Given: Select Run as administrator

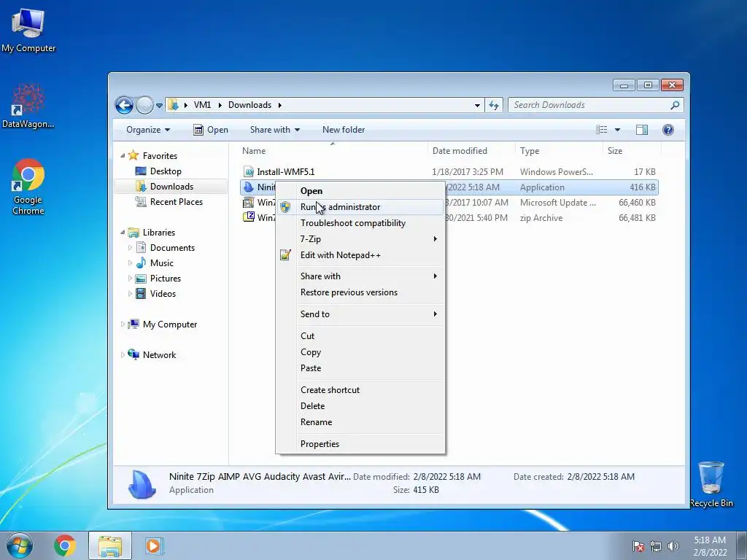Looking at the screenshot, I should pyautogui.click(x=360, y=207).
